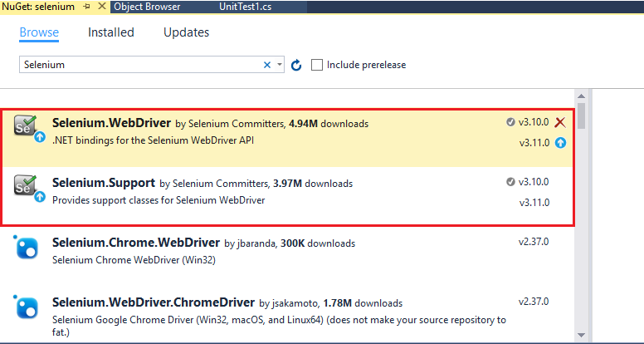Switch to the Updates tab

(x=186, y=33)
